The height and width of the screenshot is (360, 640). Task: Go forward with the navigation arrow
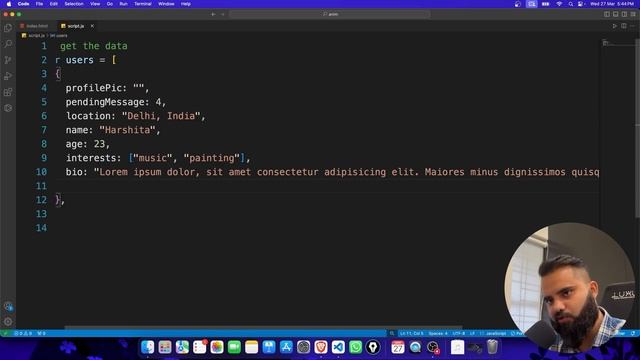(x=223, y=14)
